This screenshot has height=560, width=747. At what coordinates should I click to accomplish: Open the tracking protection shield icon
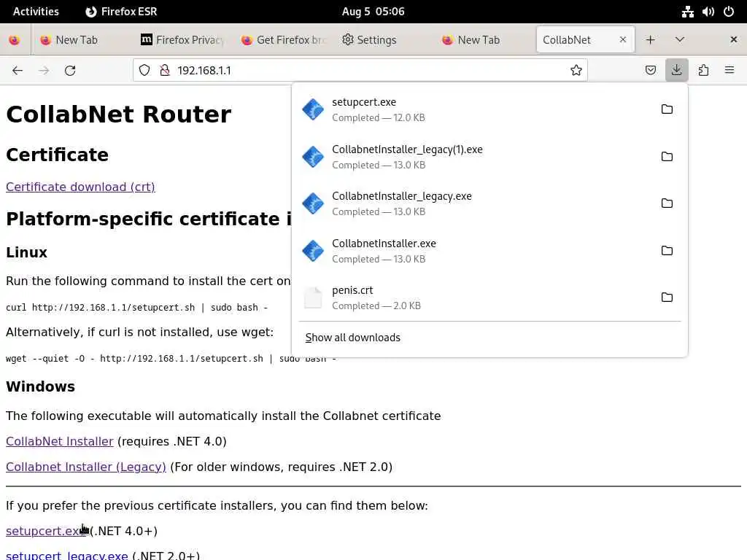144,71
